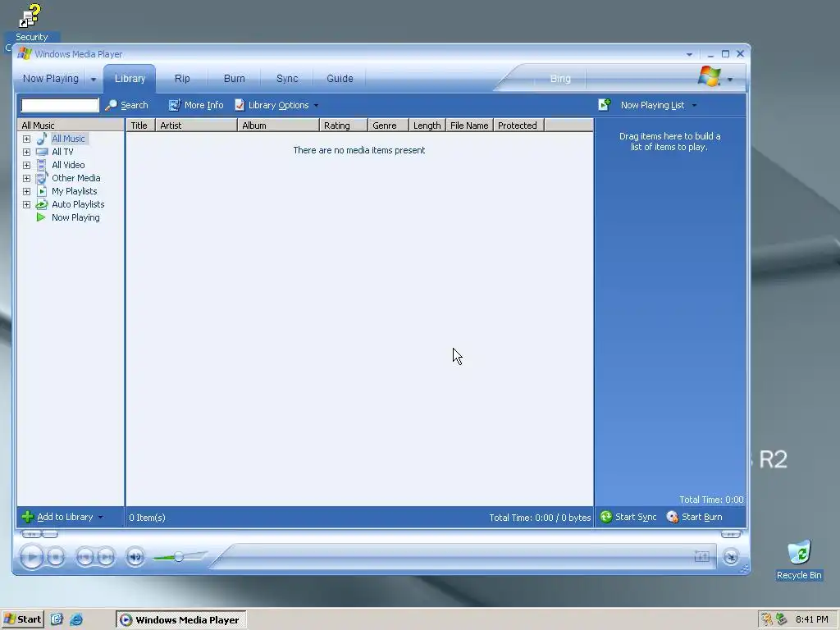Open the Recycle Bin desktop icon
The image size is (840, 630).
(799, 560)
